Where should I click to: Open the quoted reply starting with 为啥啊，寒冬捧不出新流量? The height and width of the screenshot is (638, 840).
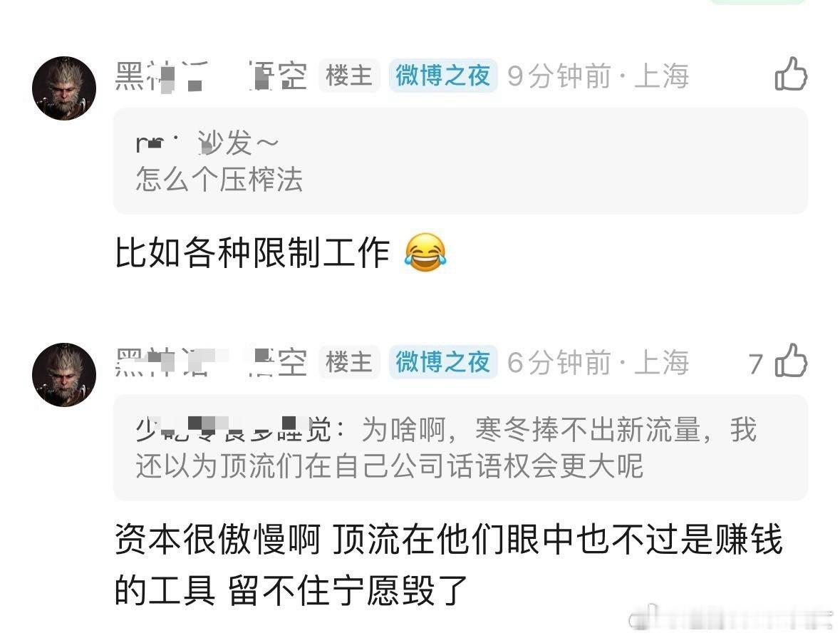click(460, 448)
